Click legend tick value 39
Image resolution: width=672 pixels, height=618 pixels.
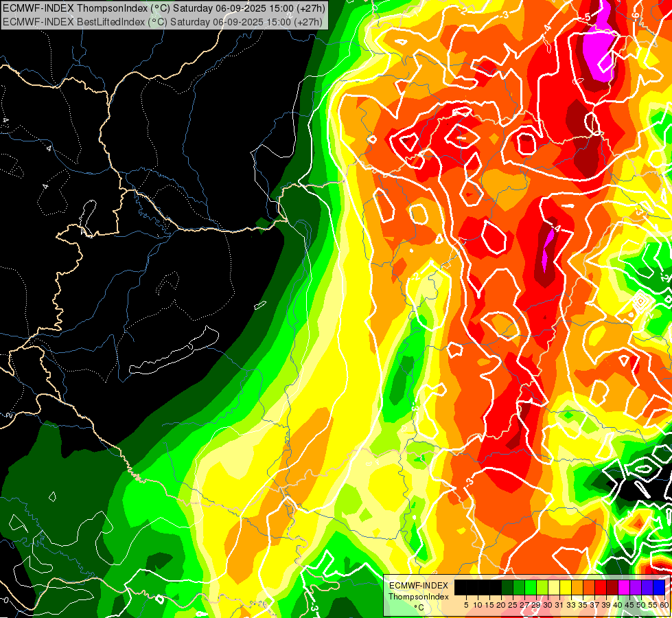pos(606,605)
